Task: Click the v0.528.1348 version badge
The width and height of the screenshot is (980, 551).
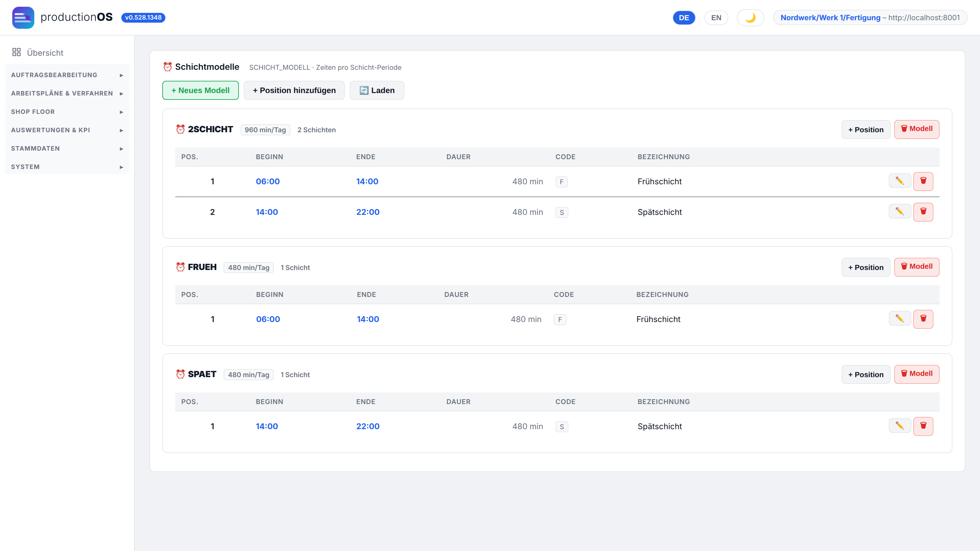Action: (143, 17)
